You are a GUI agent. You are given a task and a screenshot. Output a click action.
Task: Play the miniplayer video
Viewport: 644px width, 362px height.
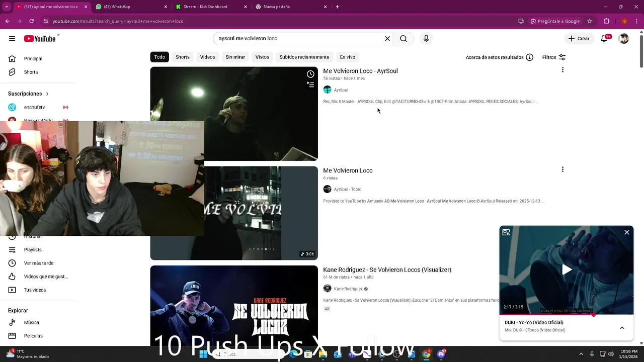[x=567, y=269]
